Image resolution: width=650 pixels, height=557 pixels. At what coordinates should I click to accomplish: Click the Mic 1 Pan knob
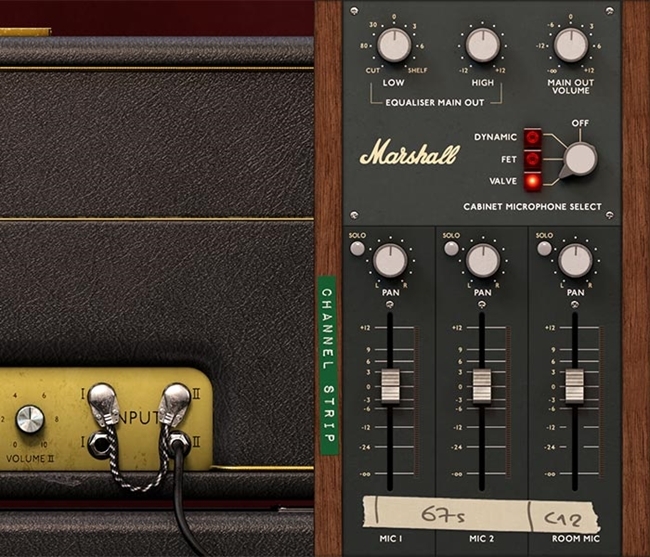point(390,260)
